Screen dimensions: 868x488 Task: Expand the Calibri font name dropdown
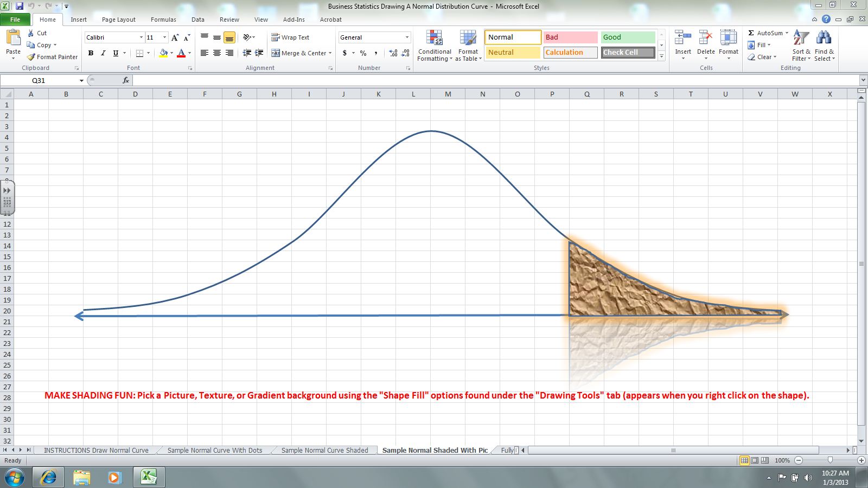pos(141,37)
